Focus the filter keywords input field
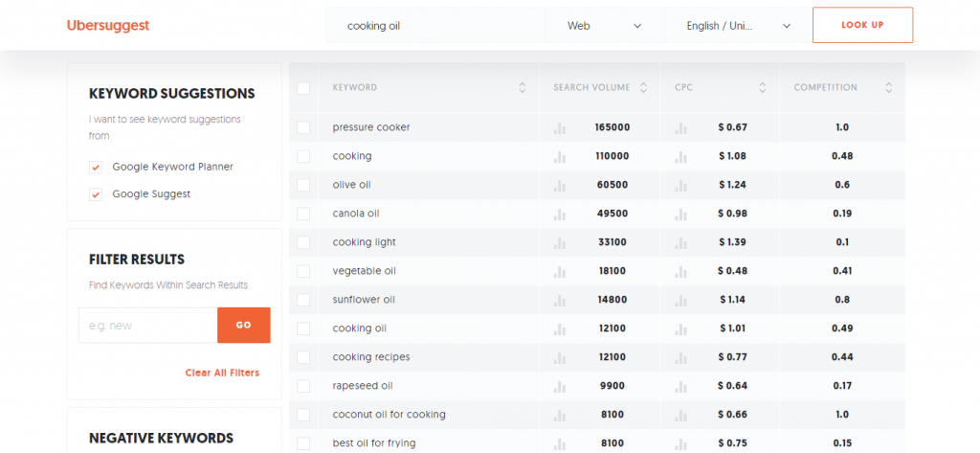Image resolution: width=980 pixels, height=453 pixels. click(148, 326)
